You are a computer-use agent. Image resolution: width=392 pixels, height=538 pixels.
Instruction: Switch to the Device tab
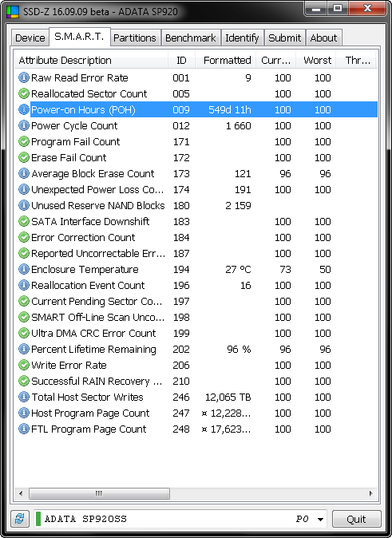click(x=30, y=38)
